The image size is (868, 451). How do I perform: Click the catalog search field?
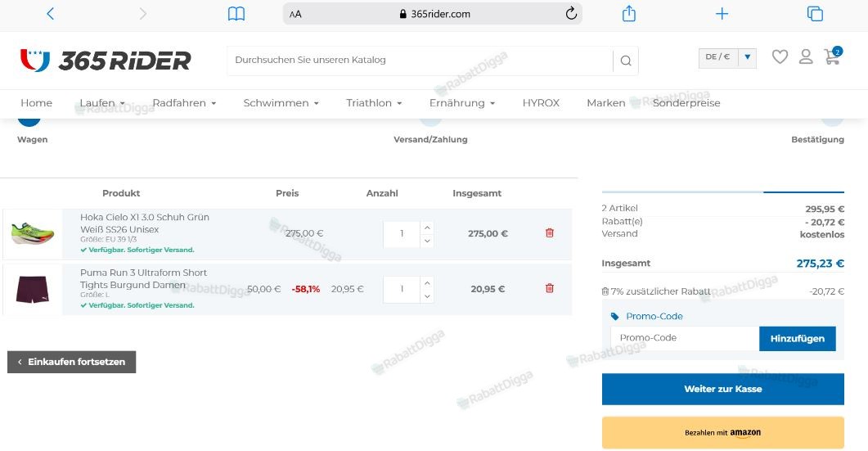(x=421, y=61)
